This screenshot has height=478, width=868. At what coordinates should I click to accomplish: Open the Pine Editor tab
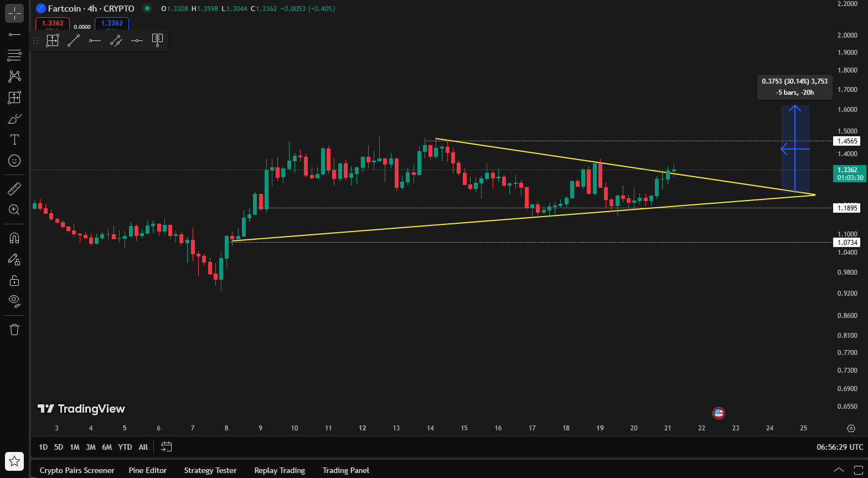[x=148, y=470]
